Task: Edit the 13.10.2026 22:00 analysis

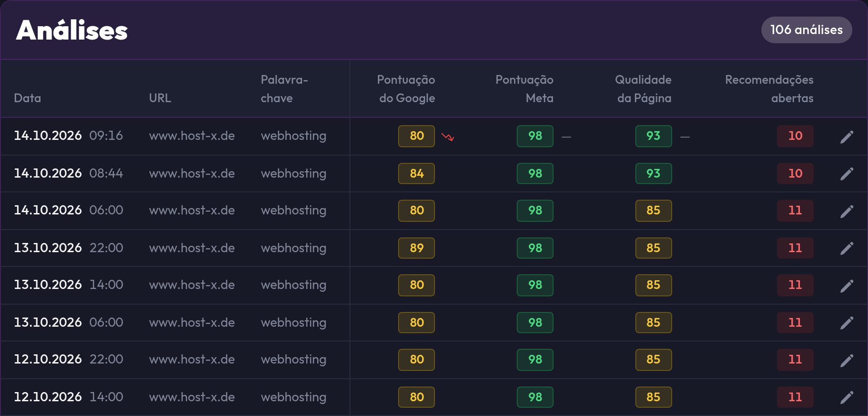Action: 847,248
